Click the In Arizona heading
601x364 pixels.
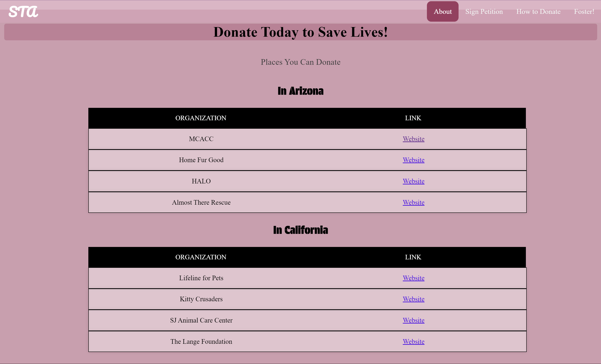pos(300,91)
